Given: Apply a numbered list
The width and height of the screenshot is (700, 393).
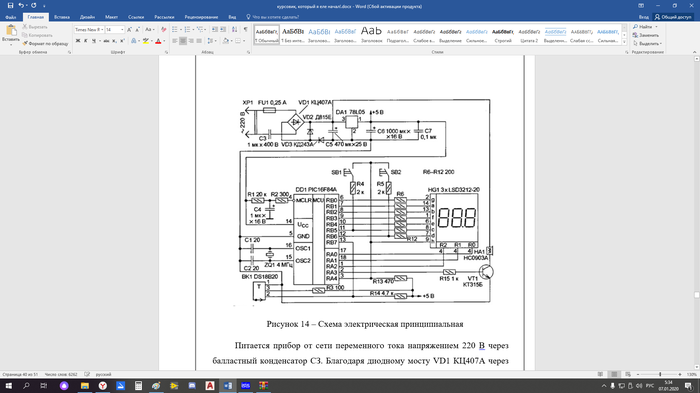Looking at the screenshot, I should [x=188, y=29].
